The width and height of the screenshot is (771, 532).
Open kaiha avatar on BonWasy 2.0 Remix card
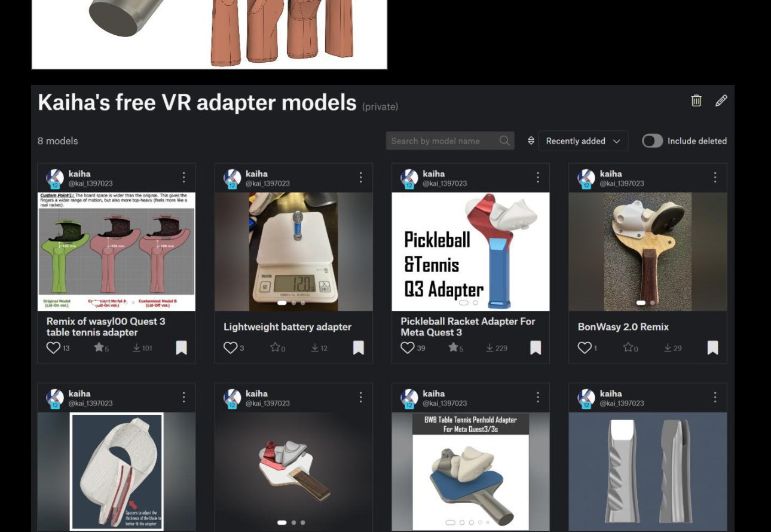[586, 178]
